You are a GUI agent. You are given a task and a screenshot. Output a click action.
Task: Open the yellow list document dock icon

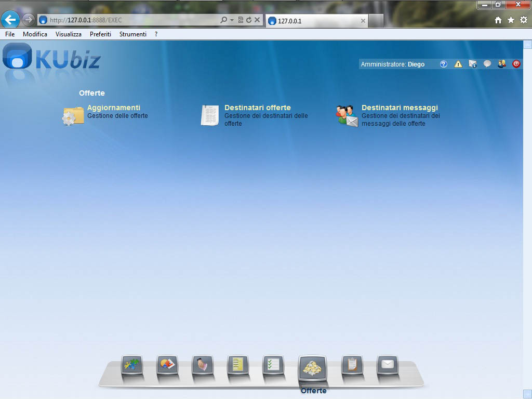[x=238, y=365]
